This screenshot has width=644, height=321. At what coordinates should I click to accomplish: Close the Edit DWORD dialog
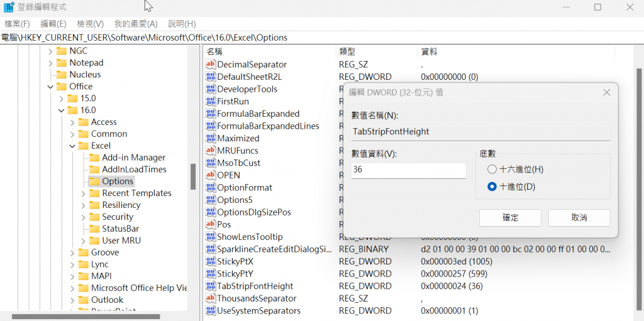pyautogui.click(x=607, y=93)
